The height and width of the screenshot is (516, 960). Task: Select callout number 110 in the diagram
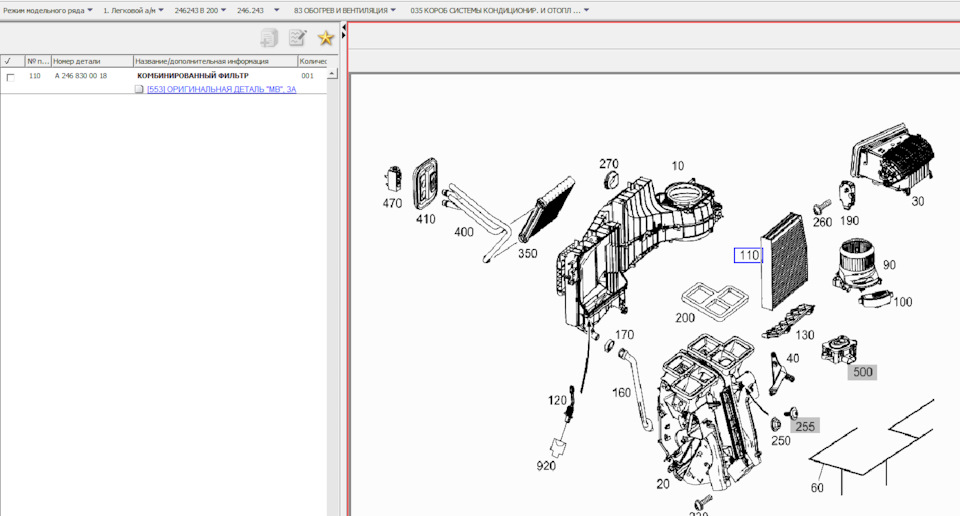click(x=749, y=255)
